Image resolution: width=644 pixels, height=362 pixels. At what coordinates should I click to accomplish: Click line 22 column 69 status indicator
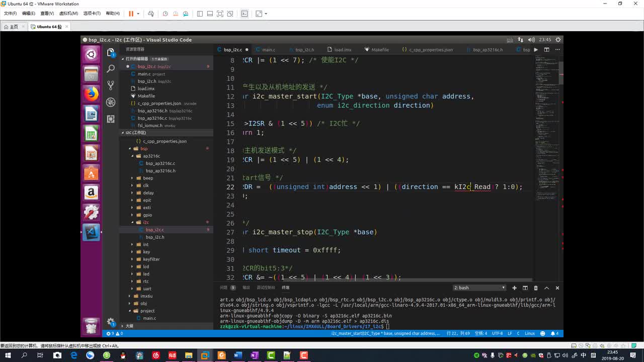pyautogui.click(x=457, y=333)
